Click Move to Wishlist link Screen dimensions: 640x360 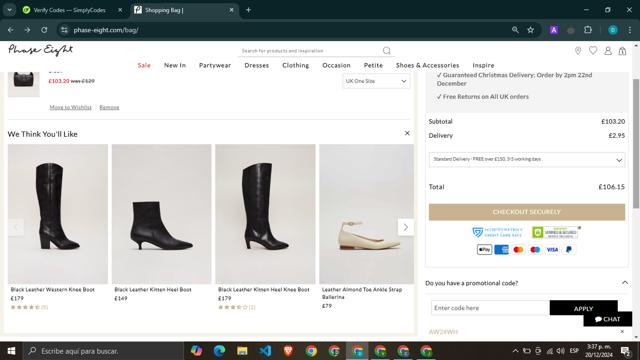71,107
